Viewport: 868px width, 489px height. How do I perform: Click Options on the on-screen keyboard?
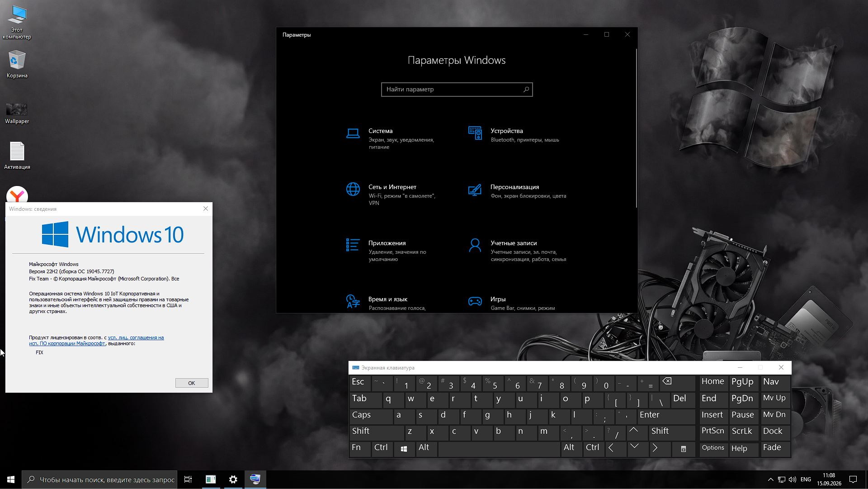click(713, 448)
